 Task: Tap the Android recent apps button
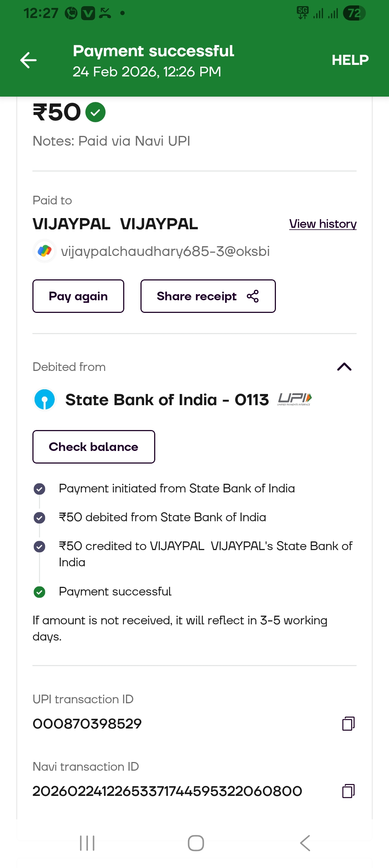tap(87, 843)
